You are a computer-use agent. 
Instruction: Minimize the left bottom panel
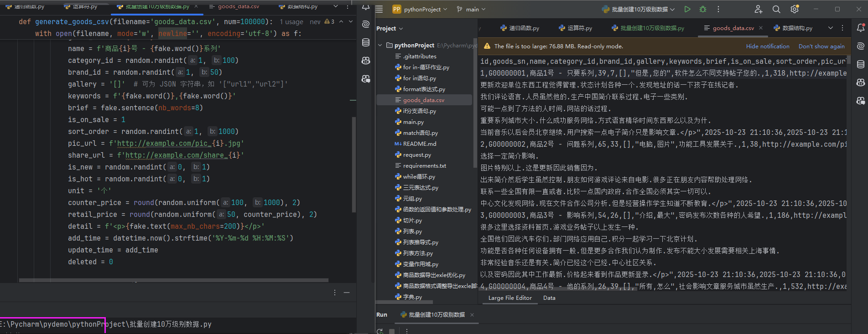coord(347,293)
